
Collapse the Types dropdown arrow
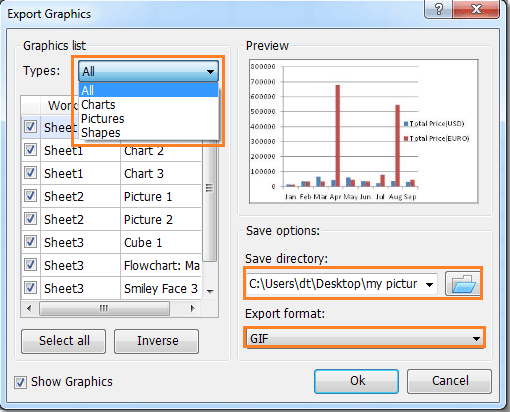(210, 71)
